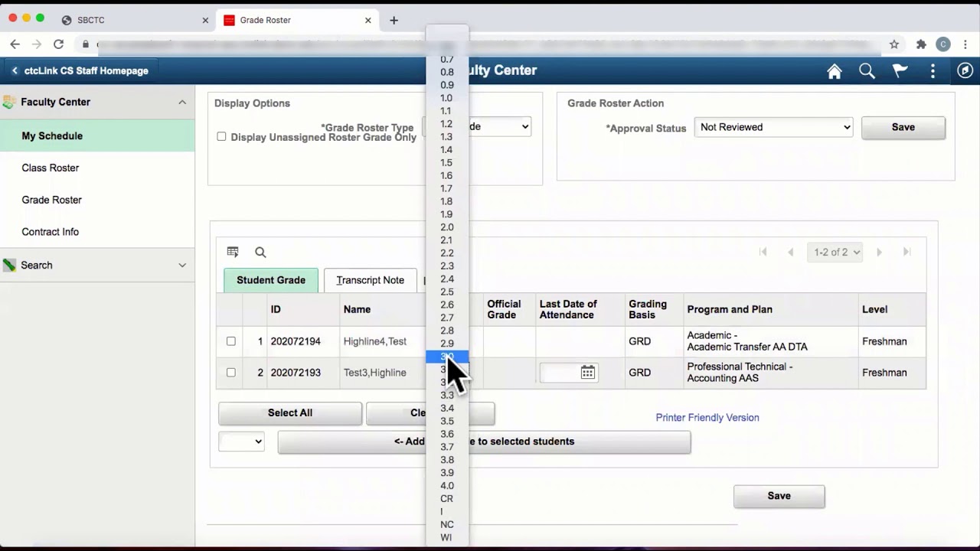Open browser extensions puzzle icon
The width and height of the screenshot is (980, 551).
[x=921, y=44]
